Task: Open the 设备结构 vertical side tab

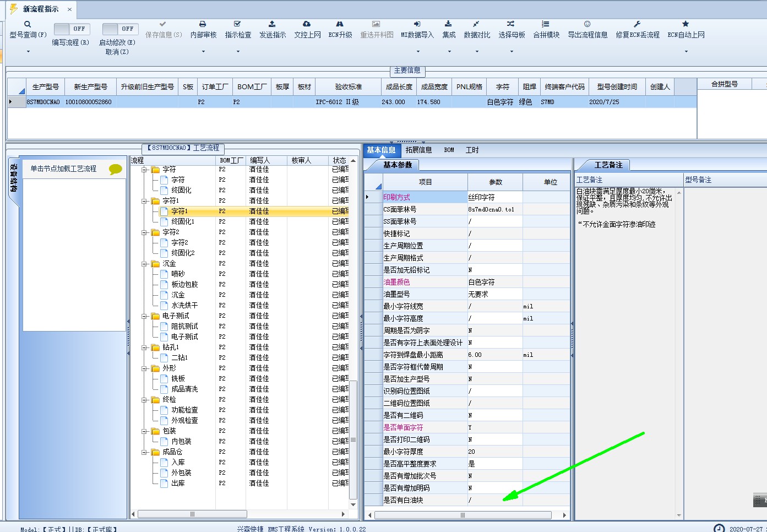Action: [x=14, y=177]
